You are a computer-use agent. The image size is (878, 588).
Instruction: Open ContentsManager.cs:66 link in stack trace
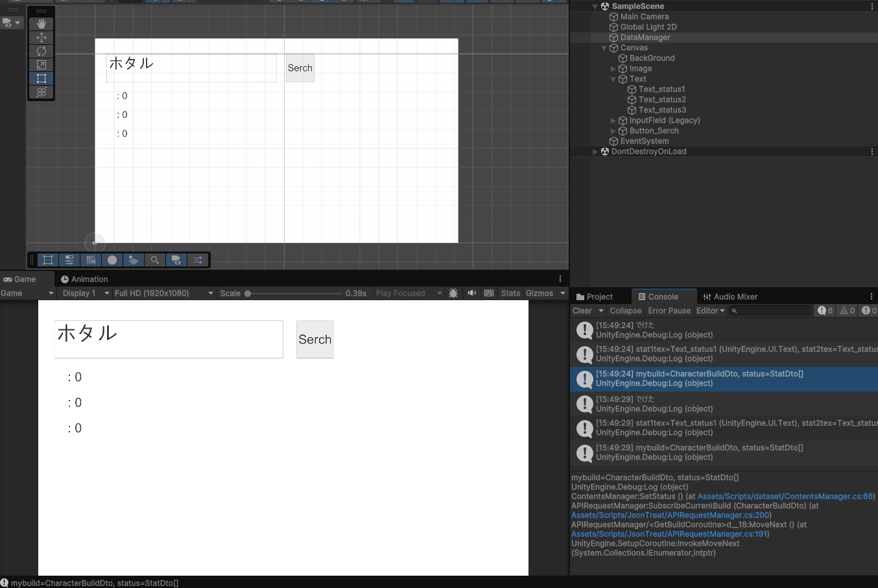[785, 497]
